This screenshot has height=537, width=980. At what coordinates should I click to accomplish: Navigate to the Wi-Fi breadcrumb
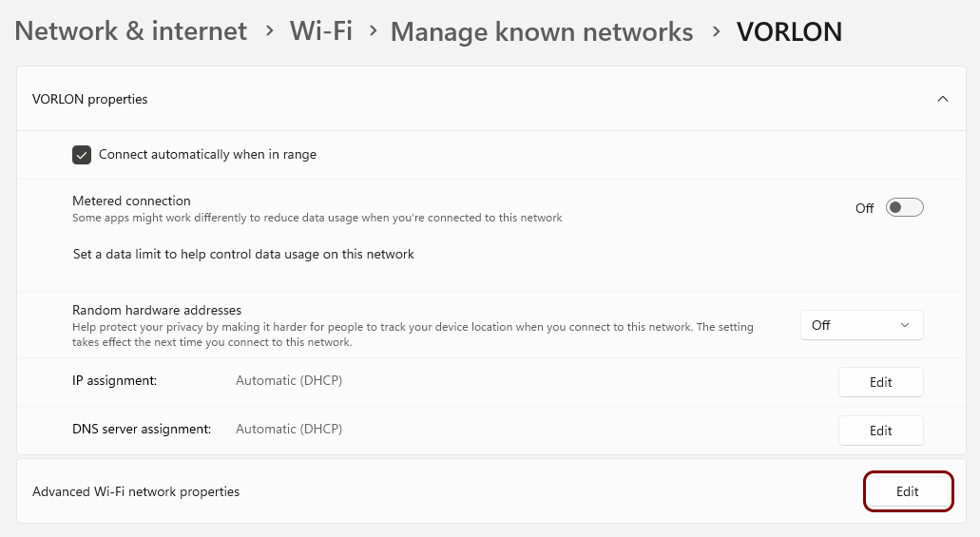coord(321,30)
